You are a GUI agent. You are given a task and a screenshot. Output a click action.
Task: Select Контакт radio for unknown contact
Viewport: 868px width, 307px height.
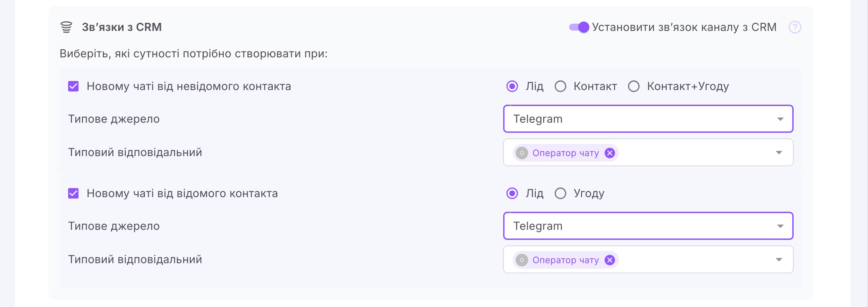pos(560,86)
